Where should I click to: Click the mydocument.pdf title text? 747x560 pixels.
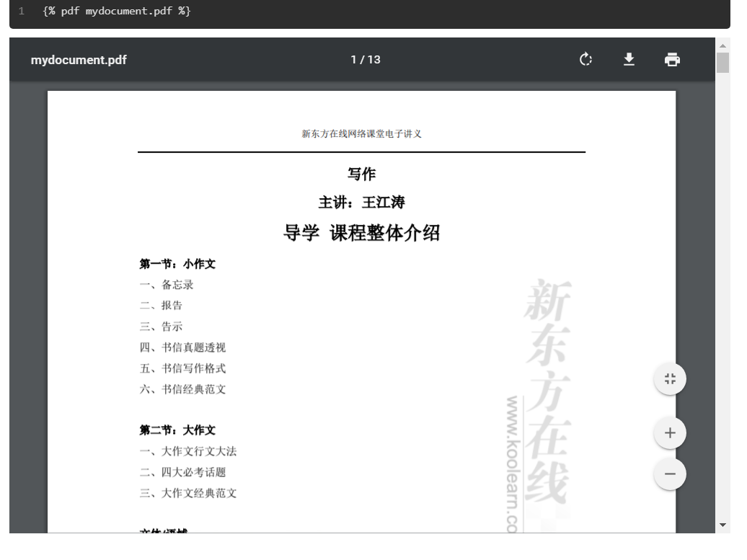pos(79,60)
